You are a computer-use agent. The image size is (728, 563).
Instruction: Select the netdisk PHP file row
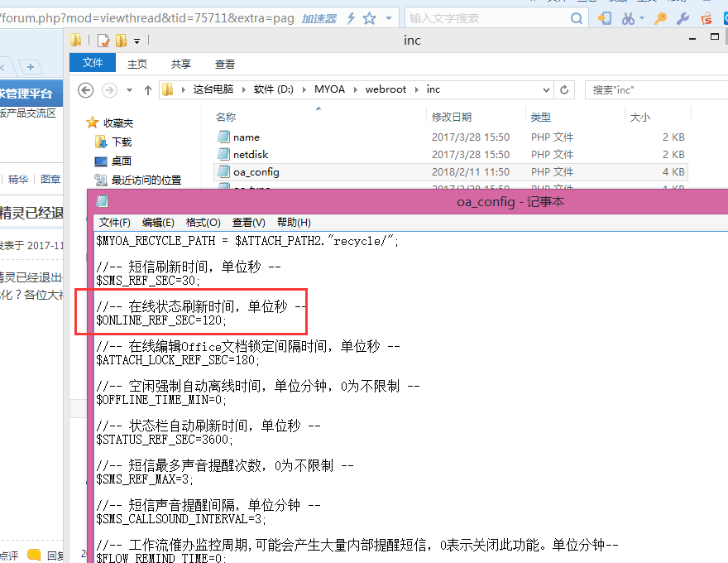(450, 154)
